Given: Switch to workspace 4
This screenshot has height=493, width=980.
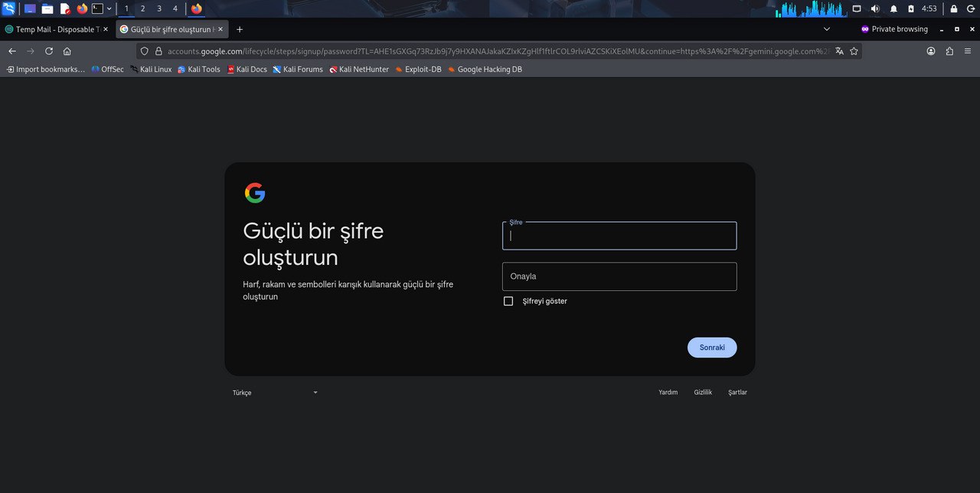Looking at the screenshot, I should pyautogui.click(x=175, y=8).
